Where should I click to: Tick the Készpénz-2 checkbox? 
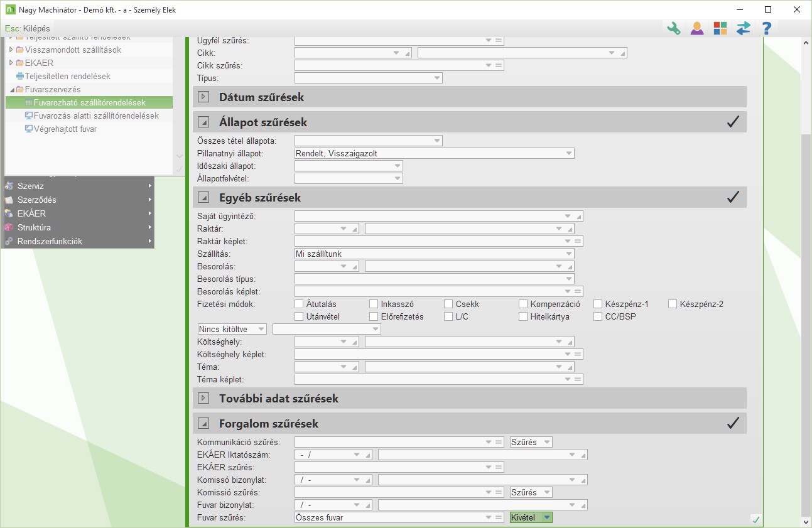click(x=673, y=304)
